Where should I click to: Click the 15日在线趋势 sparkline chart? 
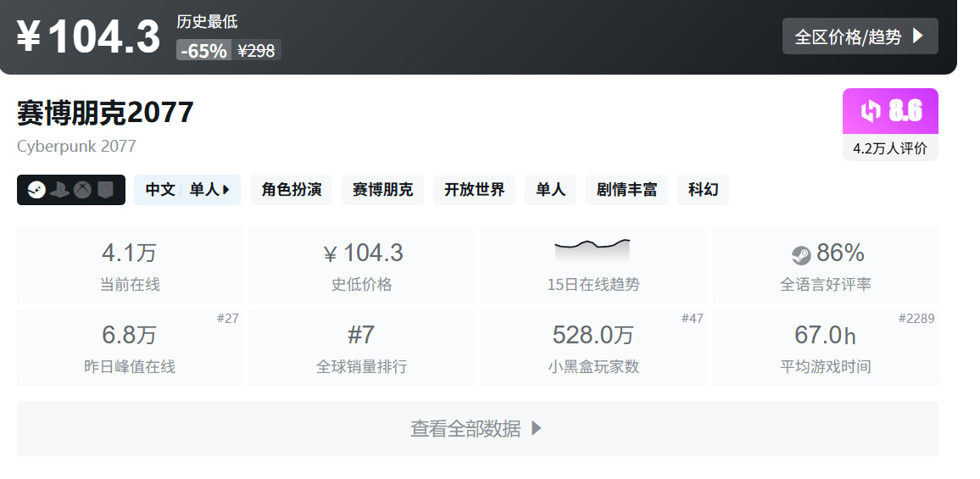(593, 249)
